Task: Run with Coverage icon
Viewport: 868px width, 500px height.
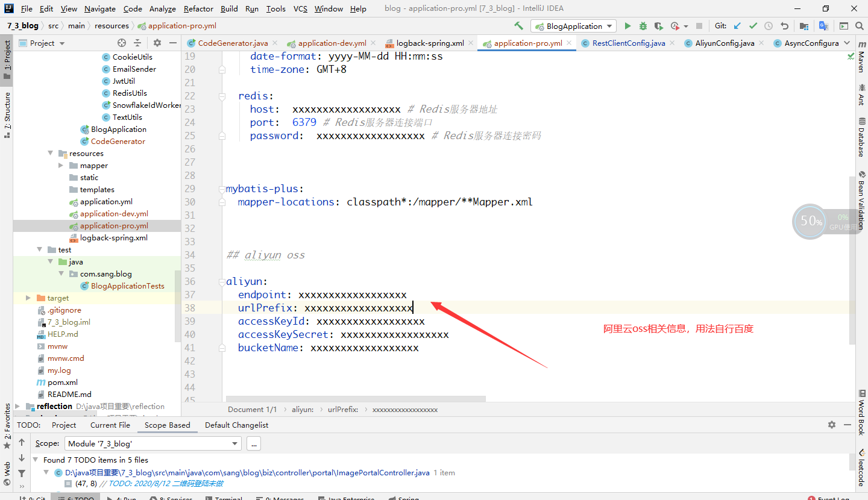Action: (x=659, y=26)
